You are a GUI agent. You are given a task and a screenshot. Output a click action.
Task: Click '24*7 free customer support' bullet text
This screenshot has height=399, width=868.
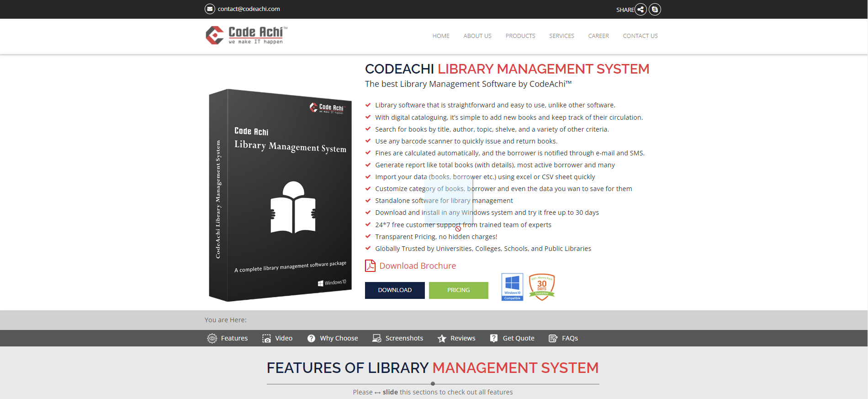(x=463, y=225)
